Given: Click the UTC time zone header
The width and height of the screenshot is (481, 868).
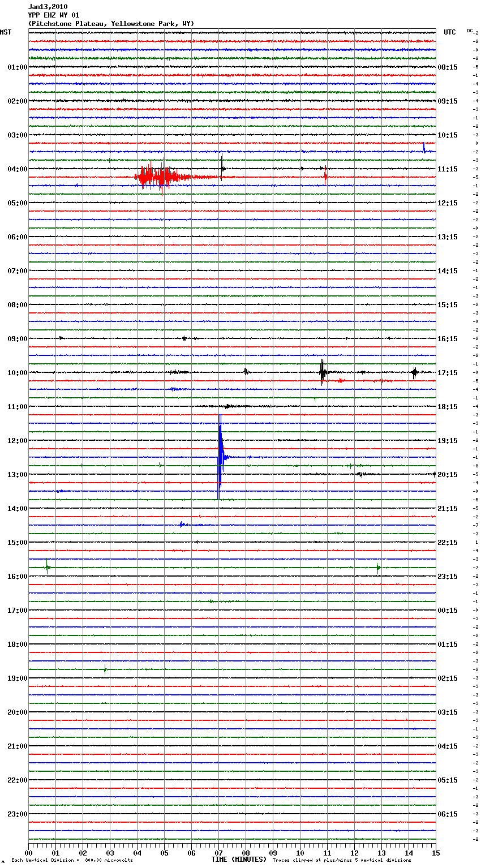Looking at the screenshot, I should (x=450, y=32).
